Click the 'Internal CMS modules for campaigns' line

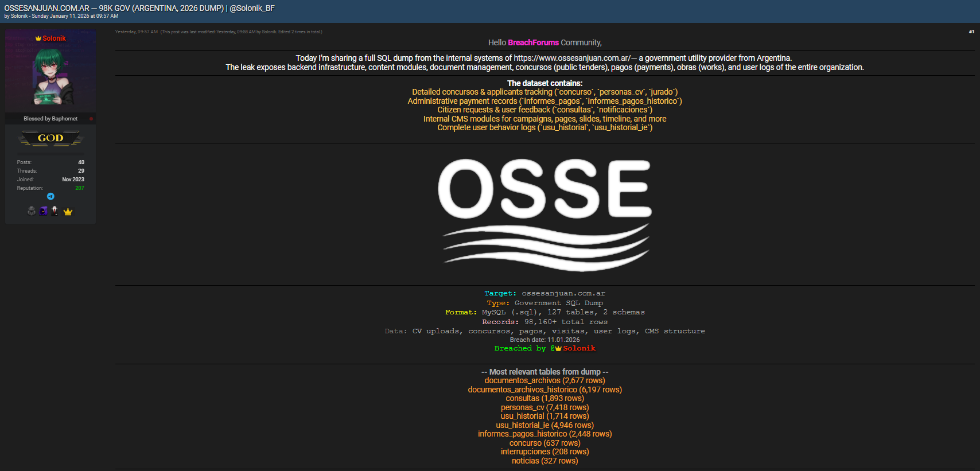click(x=545, y=119)
